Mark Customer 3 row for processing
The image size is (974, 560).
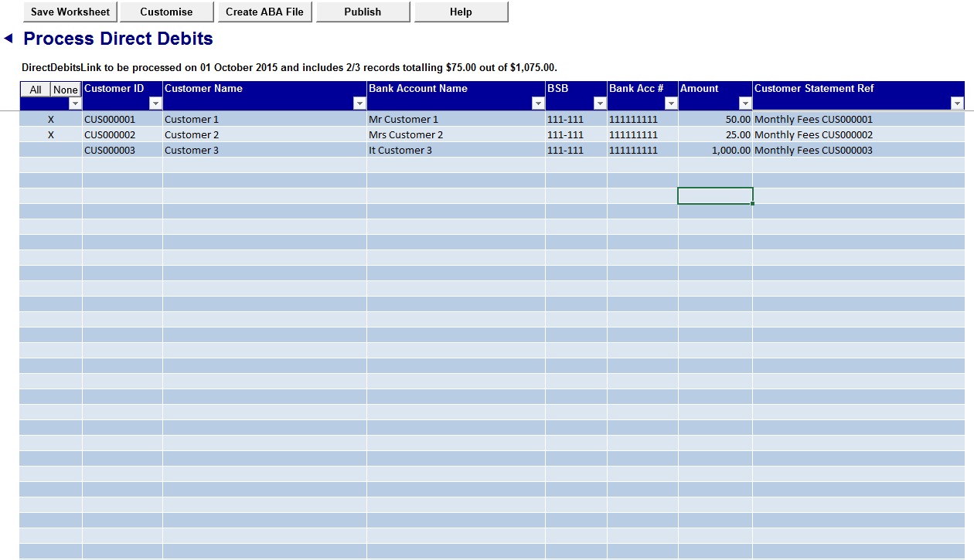point(50,150)
